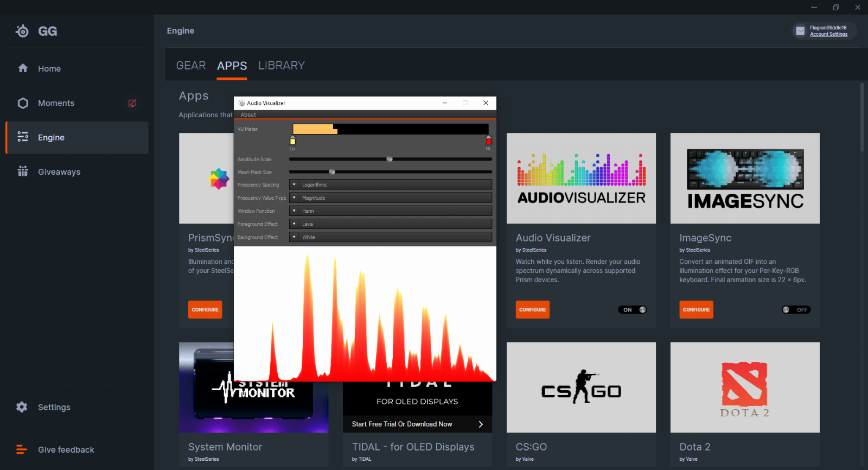Switch to the APPS tab

tap(232, 66)
